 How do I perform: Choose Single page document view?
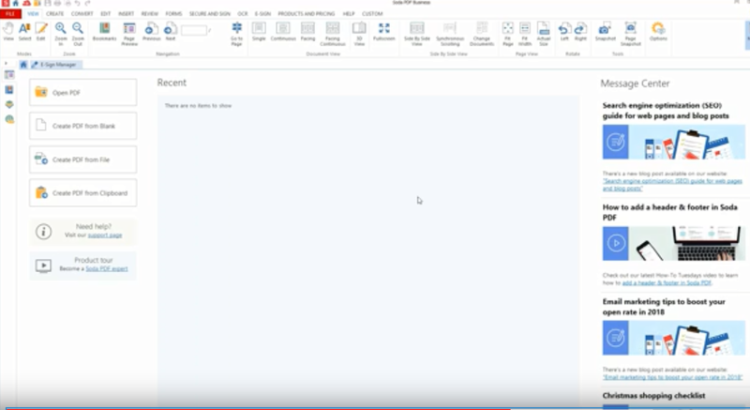point(259,32)
